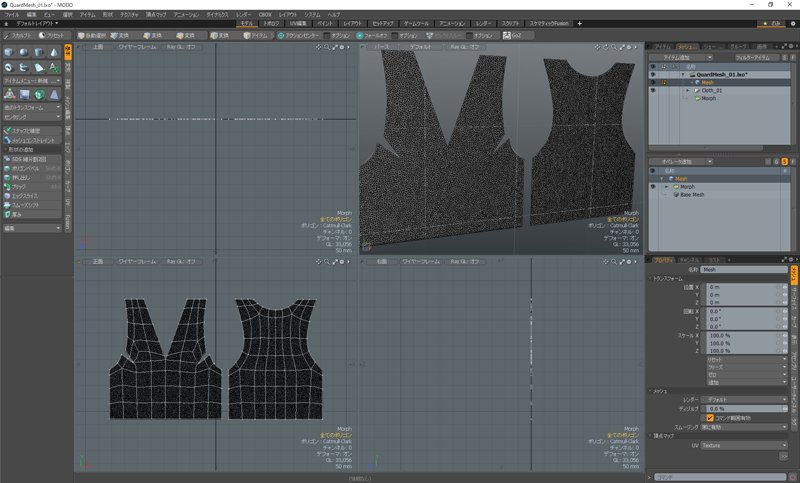Viewport: 800px width, 483px height.
Task: Click the Mesh Constraint button
Action: click(32, 140)
